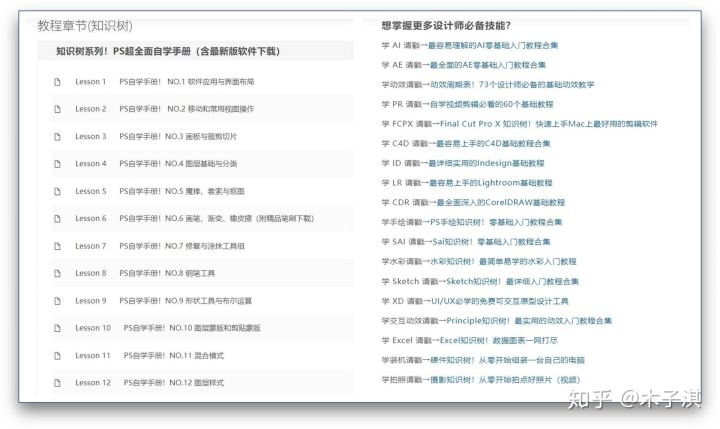Click the document icon beside Lesson 12
720x429 pixels.
click(x=57, y=383)
